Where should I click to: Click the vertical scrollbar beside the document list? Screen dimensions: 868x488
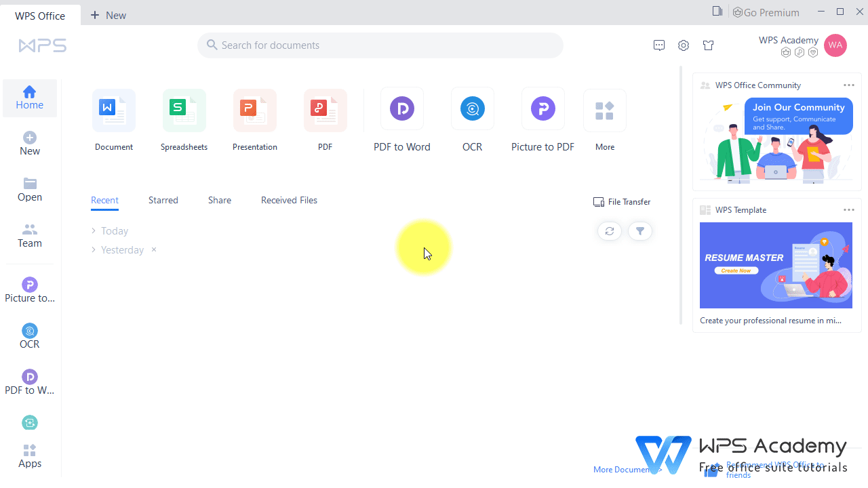(681, 195)
